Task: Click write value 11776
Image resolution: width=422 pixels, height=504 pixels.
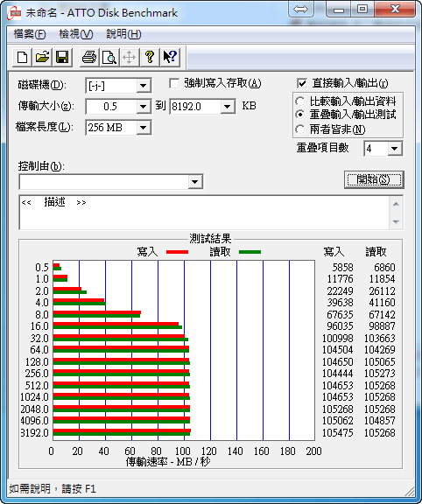Action: coord(340,279)
